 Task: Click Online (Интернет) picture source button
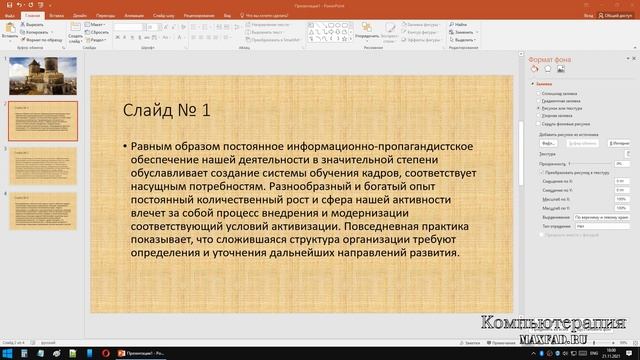coord(619,143)
